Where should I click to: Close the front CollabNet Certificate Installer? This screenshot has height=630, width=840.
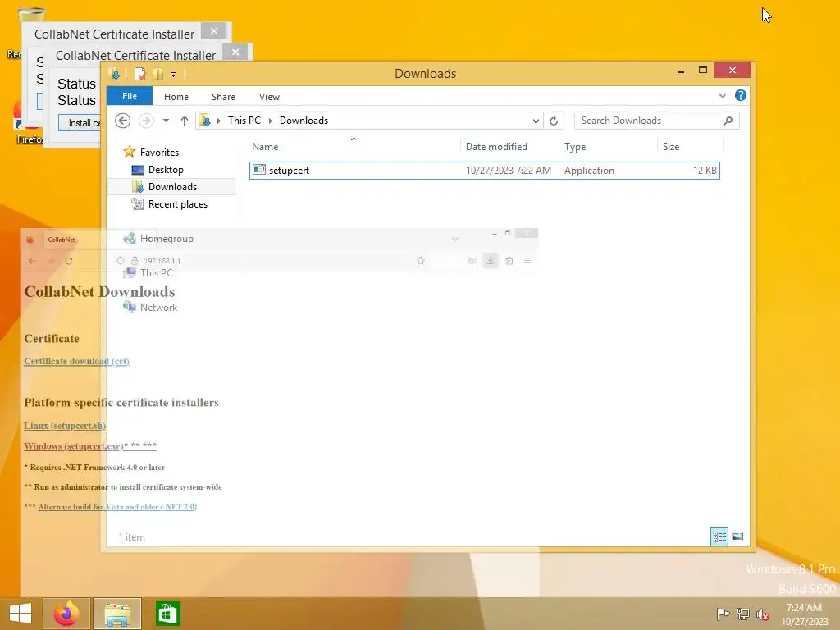coord(235,52)
